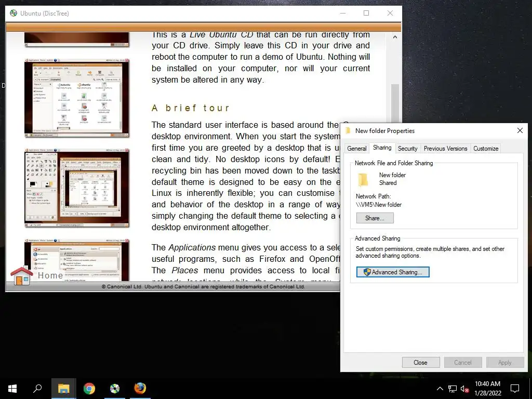Click the Share... button
This screenshot has width=532, height=399.
375,218
